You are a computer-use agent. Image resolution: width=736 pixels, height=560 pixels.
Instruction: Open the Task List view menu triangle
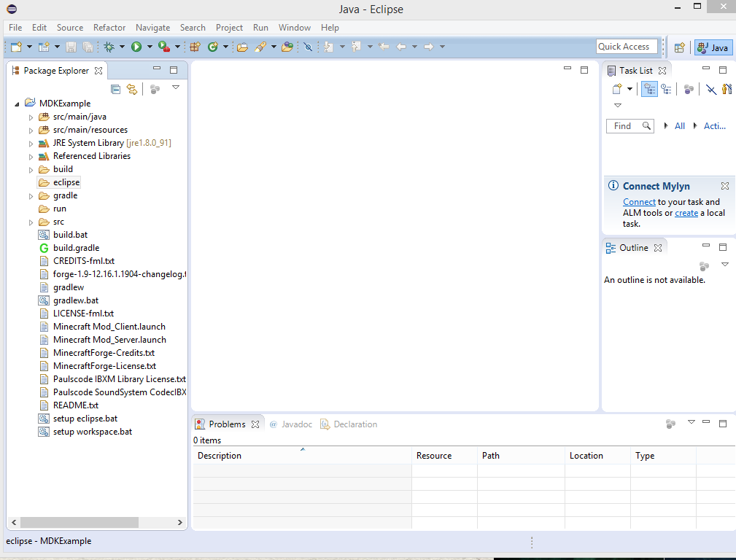point(618,106)
